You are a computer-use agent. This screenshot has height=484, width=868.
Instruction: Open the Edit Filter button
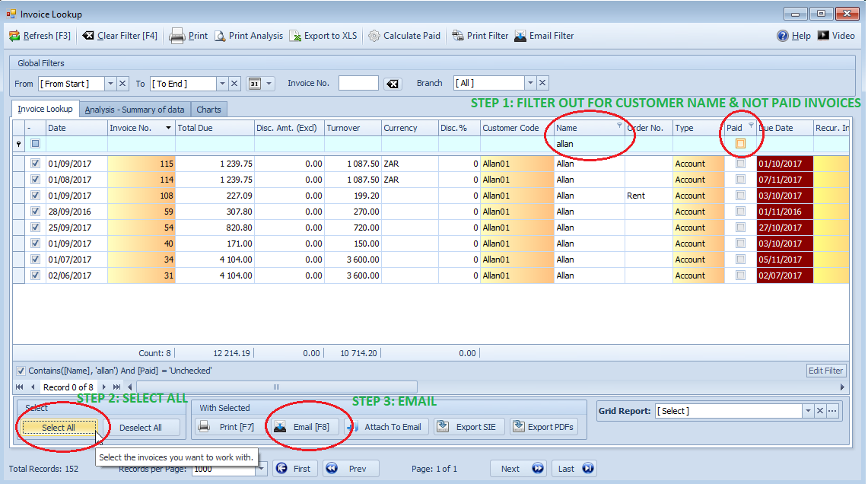click(826, 371)
